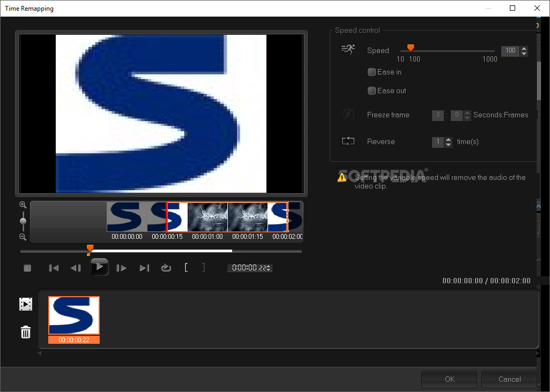Click the Freeze frame frames field
This screenshot has height=392, width=550.
click(x=456, y=115)
